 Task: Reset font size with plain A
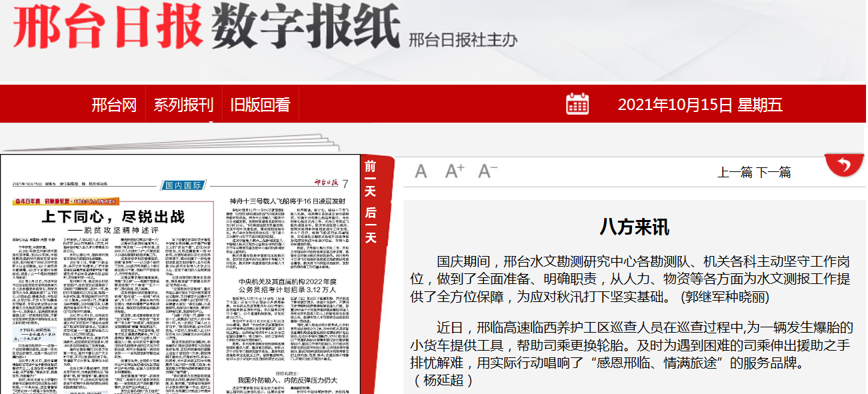coord(421,172)
